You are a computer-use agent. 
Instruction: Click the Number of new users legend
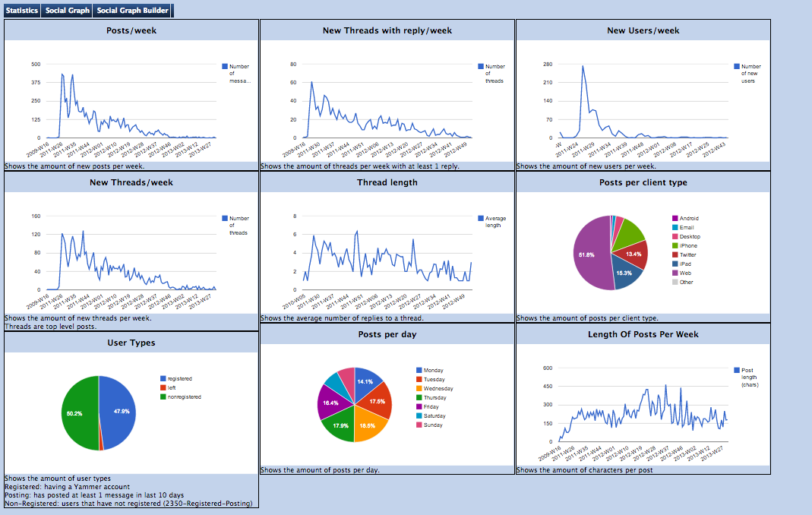pos(750,74)
